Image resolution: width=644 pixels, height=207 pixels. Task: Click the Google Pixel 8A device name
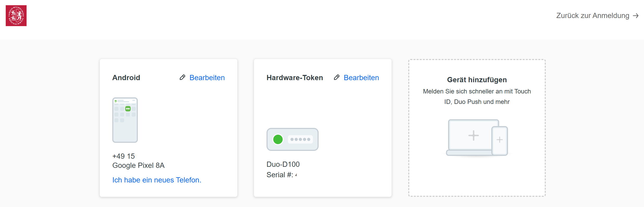click(138, 165)
